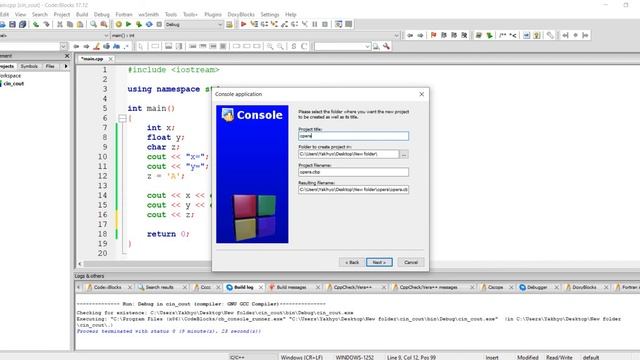Open the main() : int function dropdown
Viewport: 640px width, 360px height.
coord(396,36)
